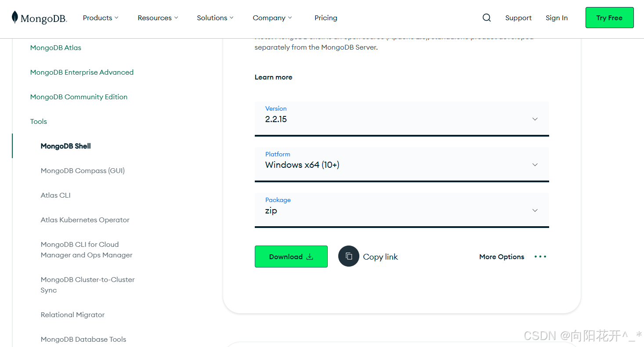This screenshot has height=347, width=644.
Task: Select MongoDB Shell in the sidebar
Action: 66,146
